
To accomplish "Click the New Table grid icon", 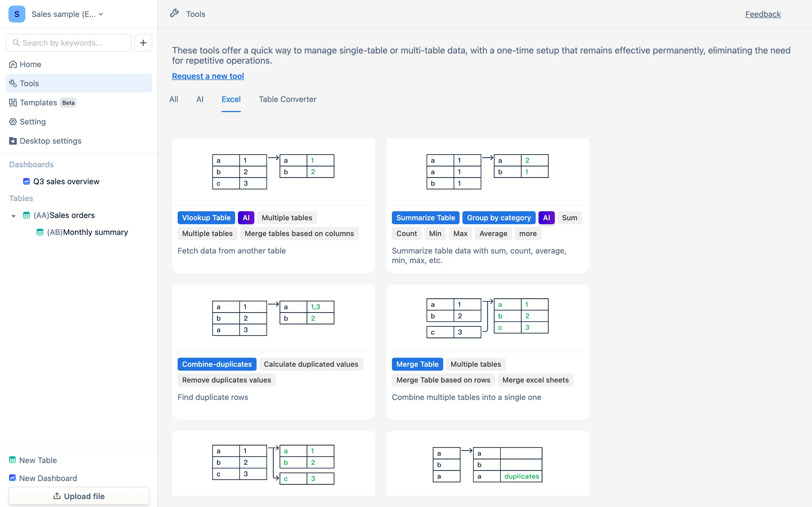I will coord(12,460).
